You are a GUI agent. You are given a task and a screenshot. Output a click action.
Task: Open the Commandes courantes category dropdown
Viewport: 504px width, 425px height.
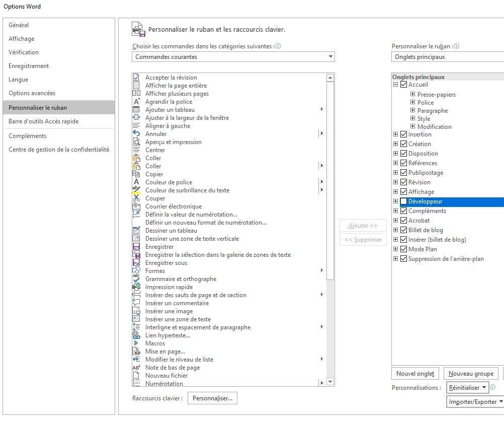(233, 56)
